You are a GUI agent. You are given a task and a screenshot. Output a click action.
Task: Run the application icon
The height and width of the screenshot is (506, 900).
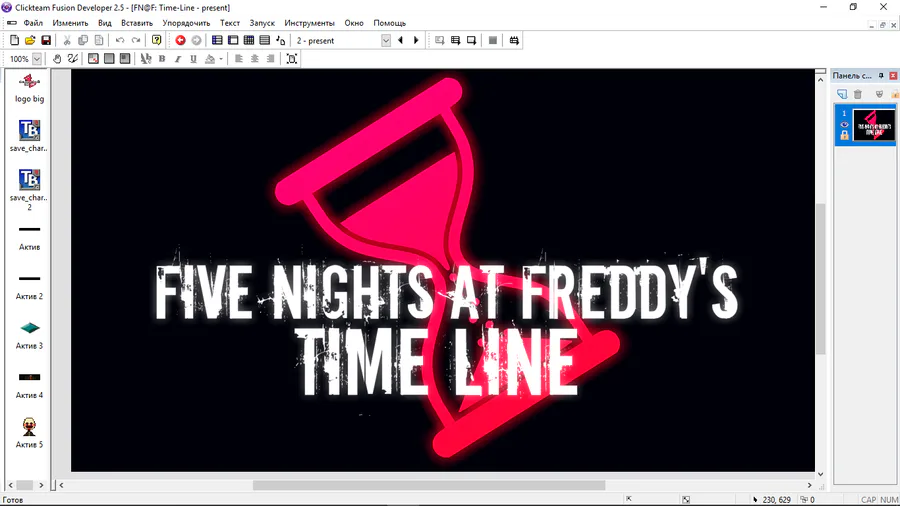coord(455,40)
